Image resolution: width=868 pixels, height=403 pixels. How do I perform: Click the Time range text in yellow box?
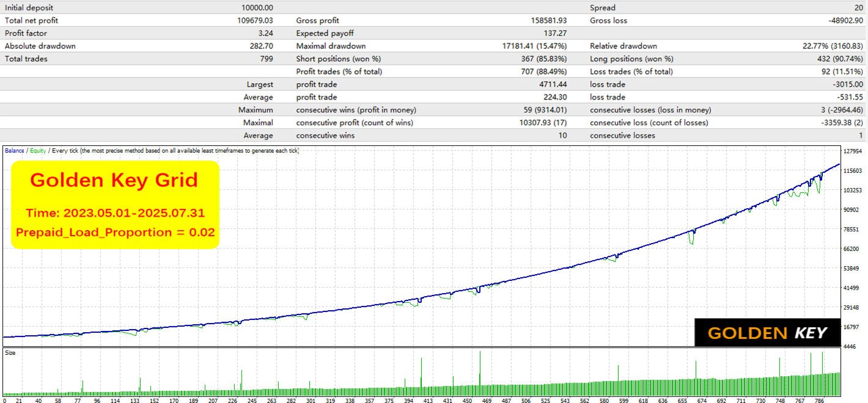point(115,213)
